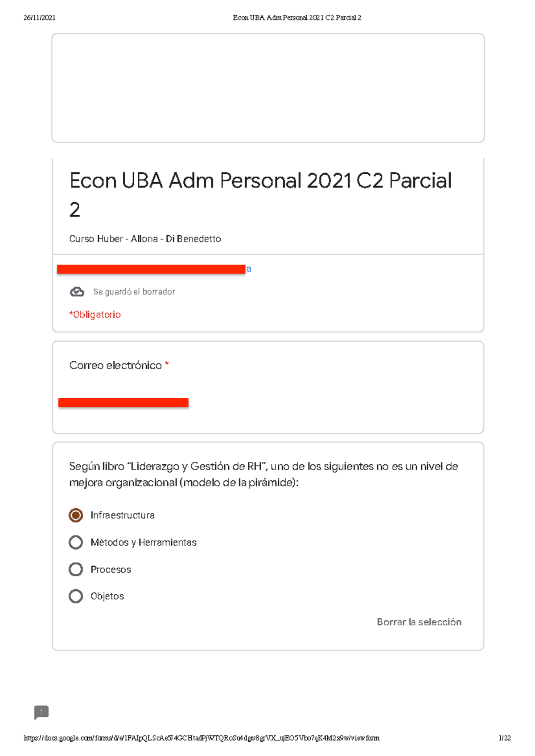
Task: Click the 'Correo electrónico' field label
Action: (x=115, y=365)
